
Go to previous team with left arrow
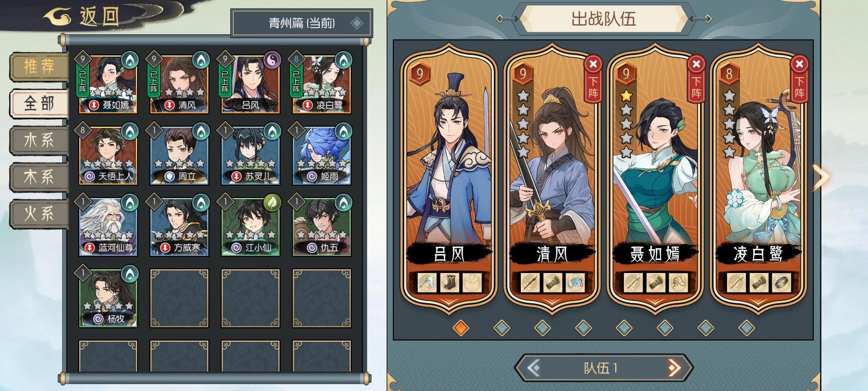(x=534, y=368)
